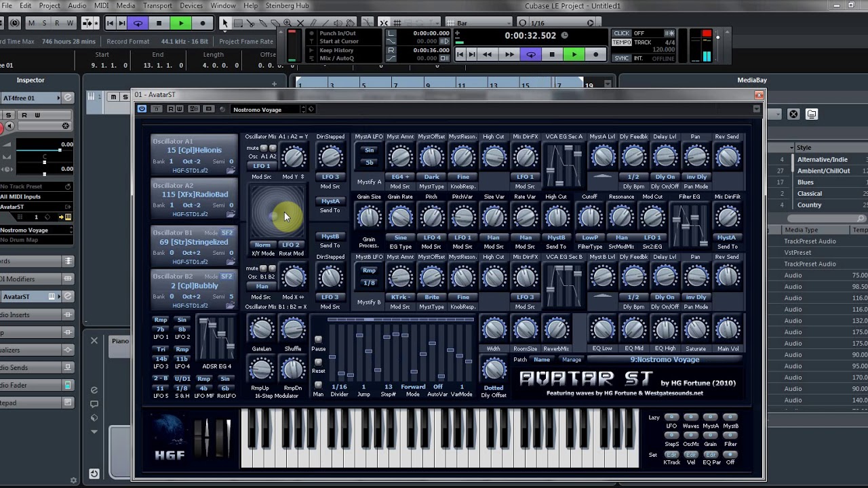Toggle the TEMPO track button
This screenshot has height=488, width=868.
coord(622,43)
